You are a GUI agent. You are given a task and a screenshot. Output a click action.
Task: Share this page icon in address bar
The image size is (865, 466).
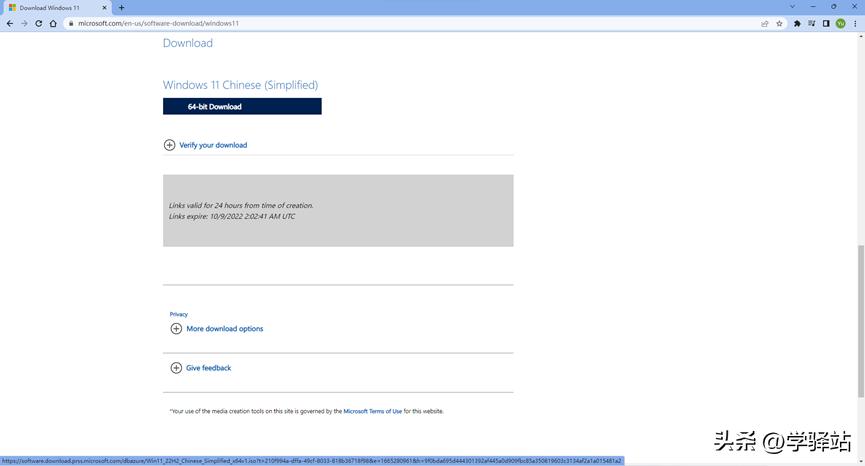[x=765, y=24]
